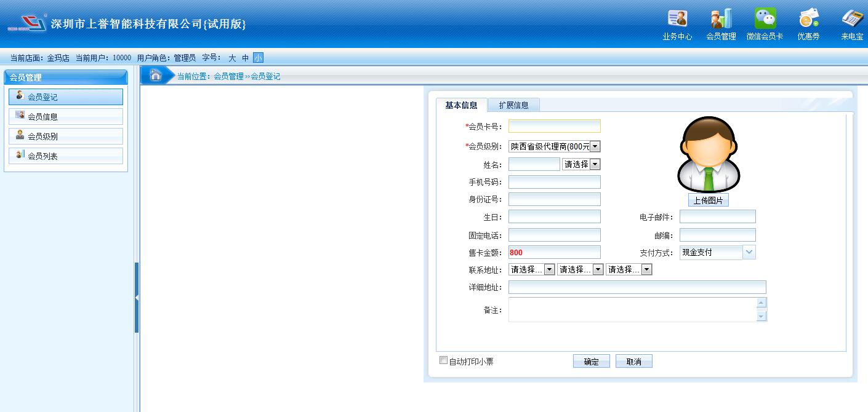Switch to the 扩展信息 tab
This screenshot has width=868, height=412.
coord(513,105)
